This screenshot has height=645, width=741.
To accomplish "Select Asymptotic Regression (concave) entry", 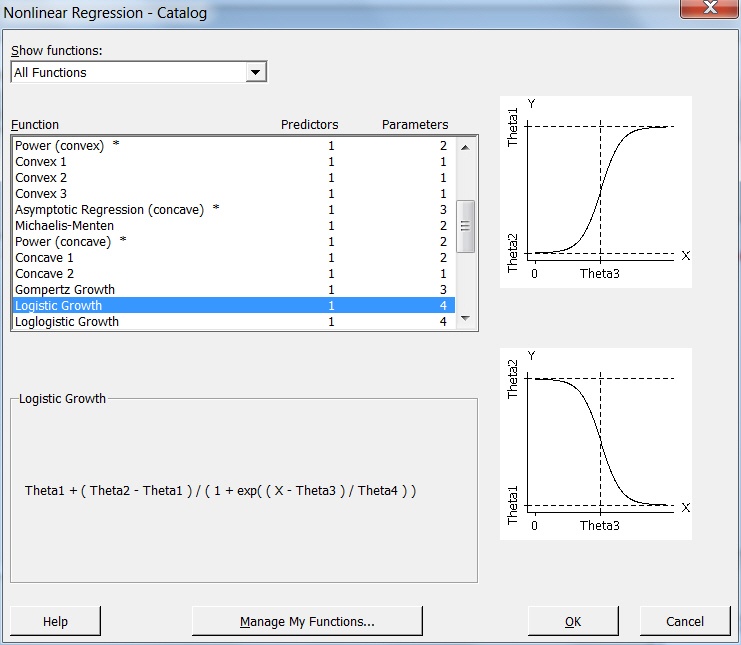I will tap(109, 210).
